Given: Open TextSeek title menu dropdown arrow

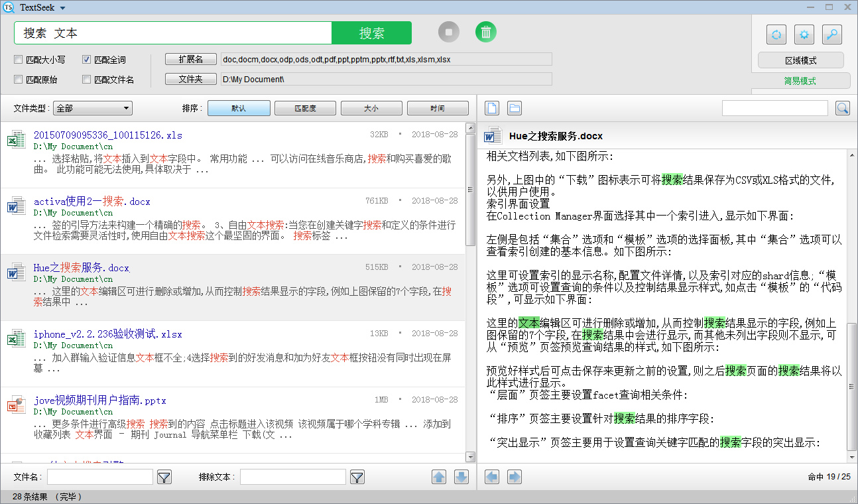Looking at the screenshot, I should point(62,8).
